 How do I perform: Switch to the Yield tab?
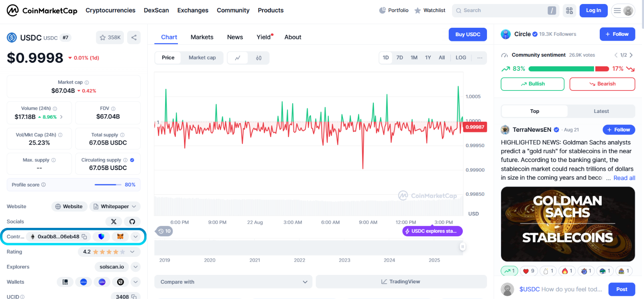264,37
